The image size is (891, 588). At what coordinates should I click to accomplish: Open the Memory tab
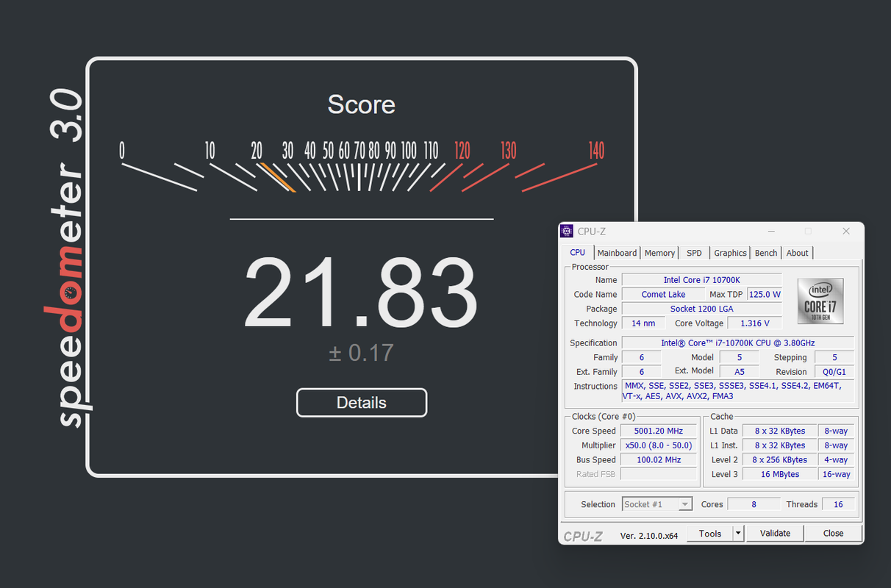click(x=659, y=253)
